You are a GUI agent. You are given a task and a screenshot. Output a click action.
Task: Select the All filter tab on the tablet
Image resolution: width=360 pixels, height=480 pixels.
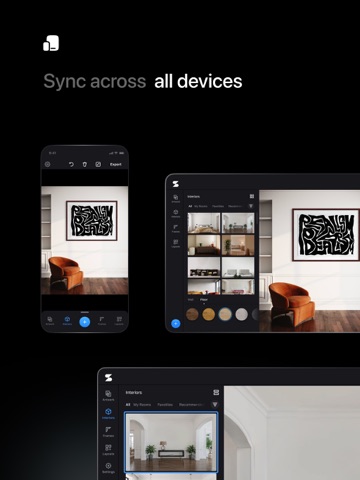click(x=190, y=206)
